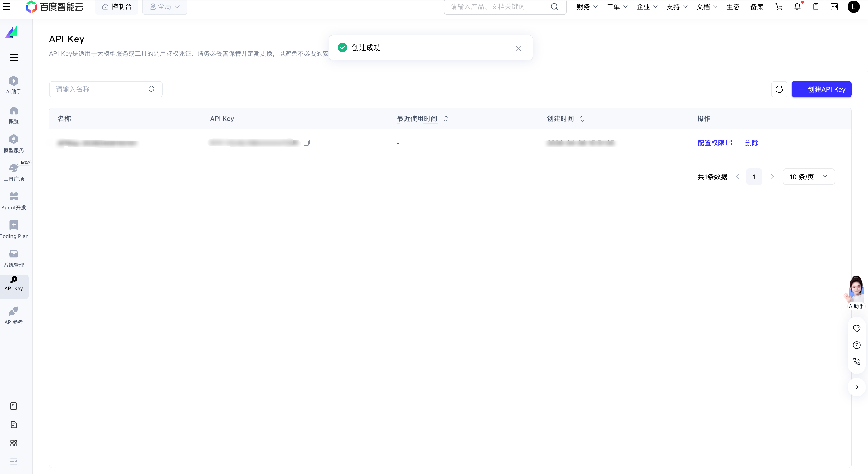Copy the API Key value

pos(307,143)
